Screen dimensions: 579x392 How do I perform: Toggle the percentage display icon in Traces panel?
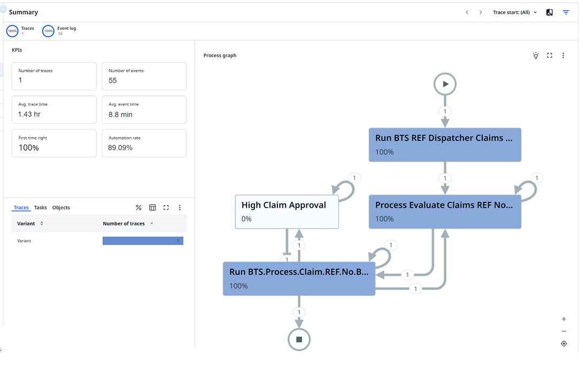click(138, 208)
